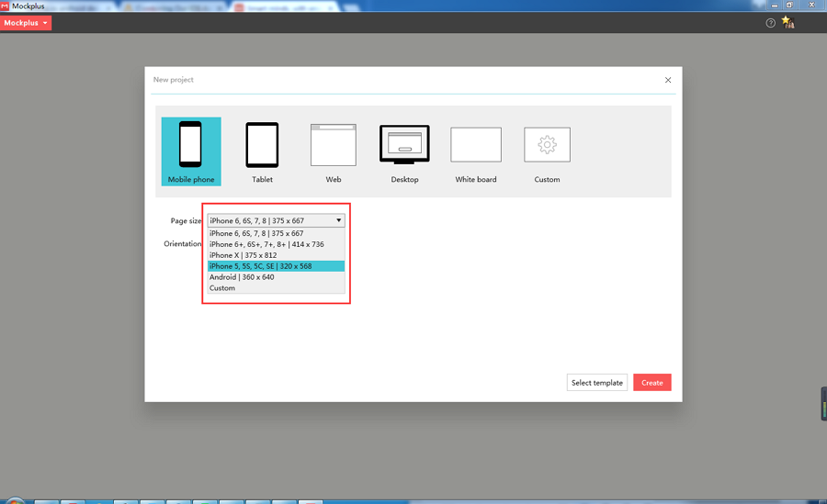
Task: Click the star user icon in top bar
Action: click(x=788, y=22)
